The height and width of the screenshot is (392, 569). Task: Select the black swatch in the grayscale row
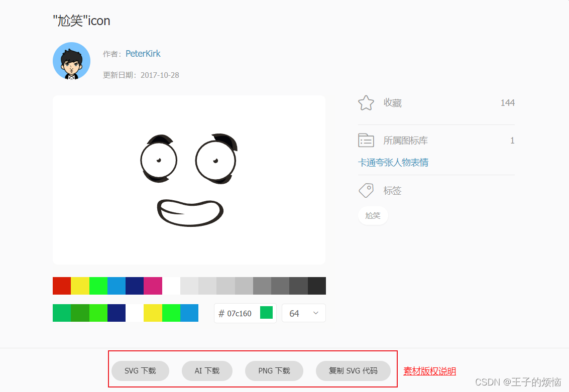coord(317,286)
